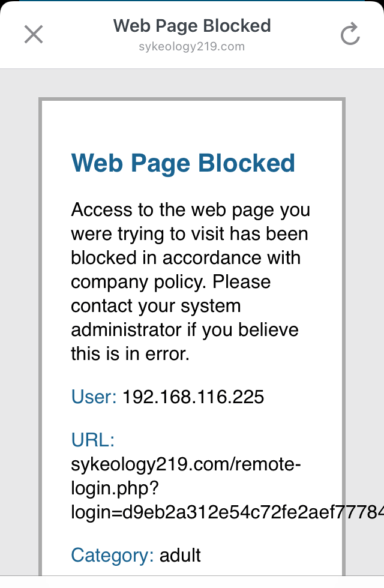Tap the 'contact your system' text line
384x588 pixels.
click(155, 306)
